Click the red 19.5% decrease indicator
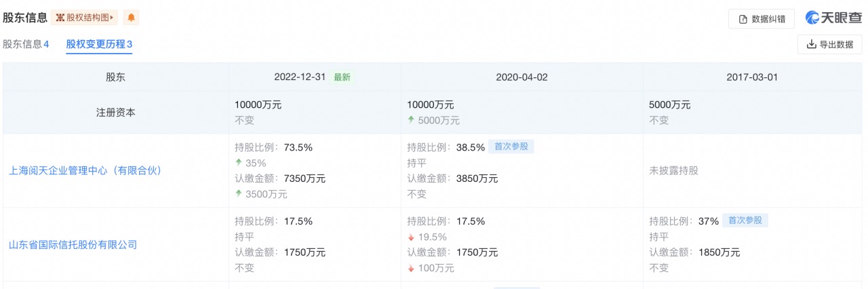868x289 pixels. click(x=427, y=237)
